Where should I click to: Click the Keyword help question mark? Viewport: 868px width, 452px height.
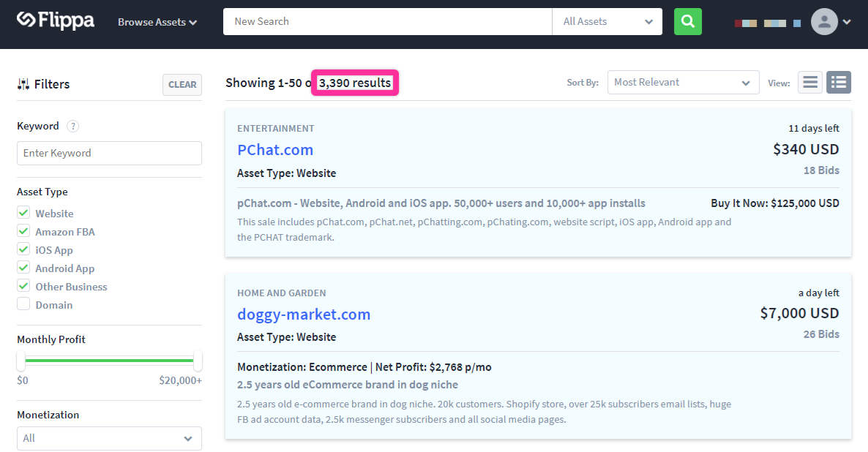pos(72,126)
